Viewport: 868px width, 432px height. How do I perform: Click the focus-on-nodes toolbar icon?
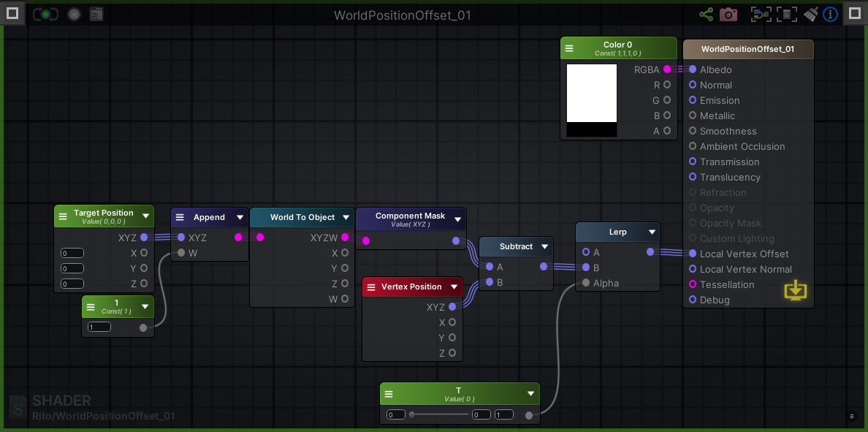coord(761,14)
